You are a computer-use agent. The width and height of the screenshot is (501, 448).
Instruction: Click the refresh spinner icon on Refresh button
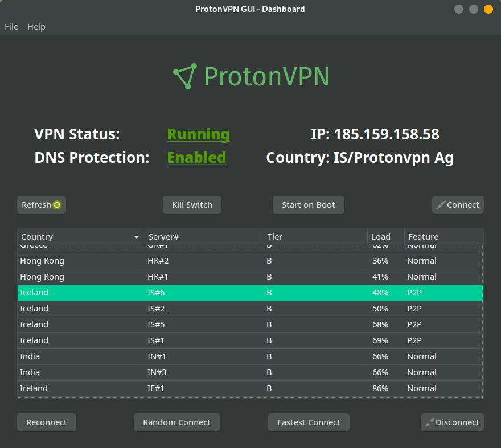[57, 204]
